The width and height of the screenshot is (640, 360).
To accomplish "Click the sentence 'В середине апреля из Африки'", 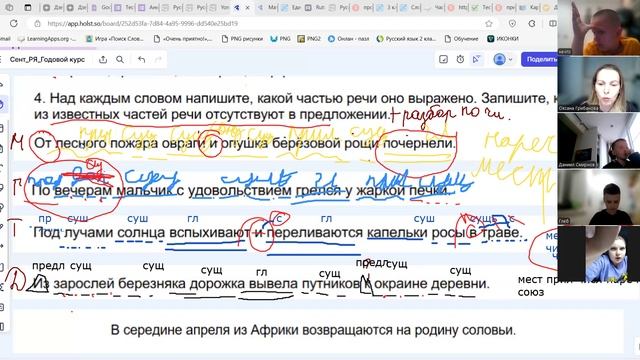I will [x=313, y=330].
